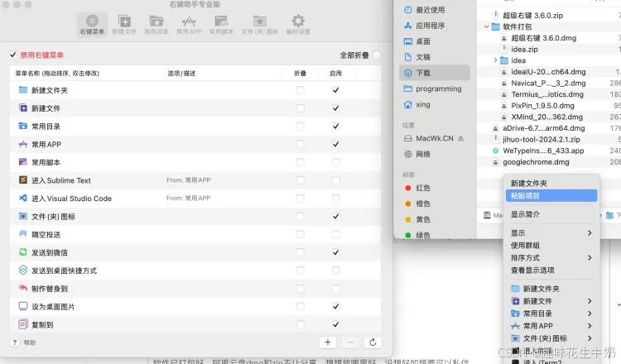621x364 pixels.
Task: Check the 全部折叠 checkbox
Action: coord(376,55)
